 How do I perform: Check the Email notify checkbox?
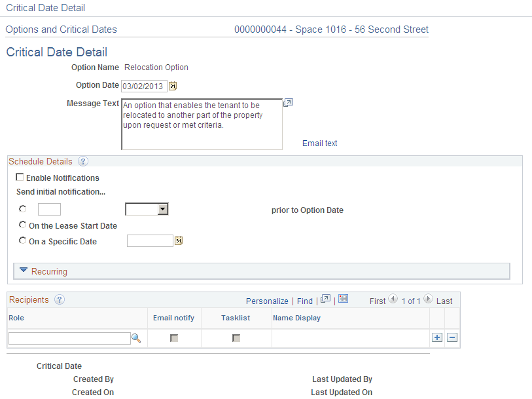(x=174, y=337)
